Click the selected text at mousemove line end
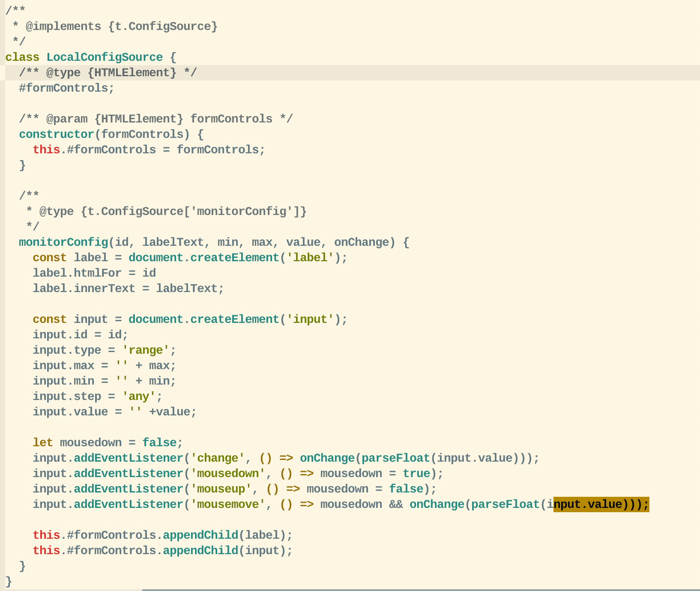 coord(601,504)
